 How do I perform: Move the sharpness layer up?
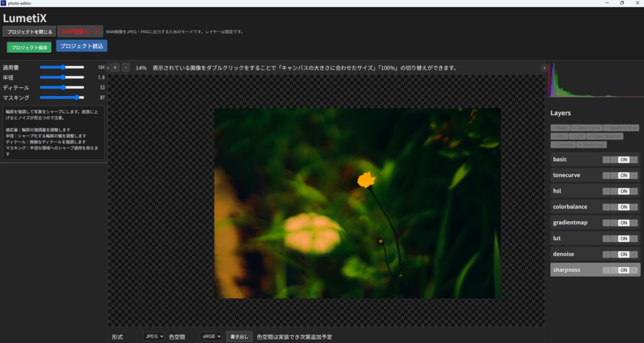tap(606, 270)
